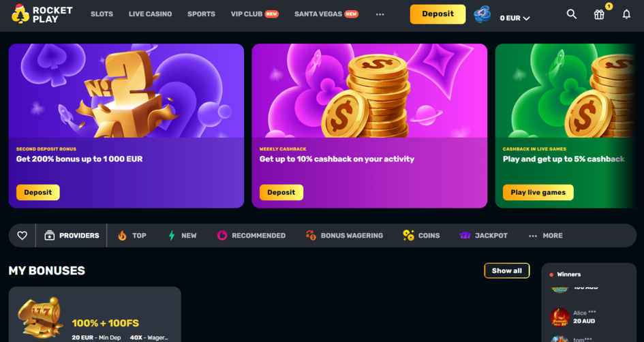Viewport: 644px width, 342px height.
Task: Open the PROVIDERS filter
Action: (72, 236)
